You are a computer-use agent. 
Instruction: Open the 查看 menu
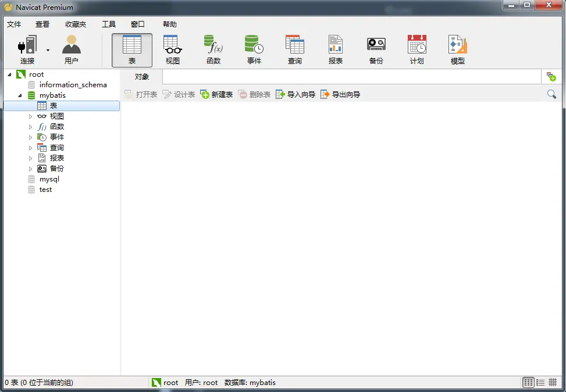click(x=42, y=24)
